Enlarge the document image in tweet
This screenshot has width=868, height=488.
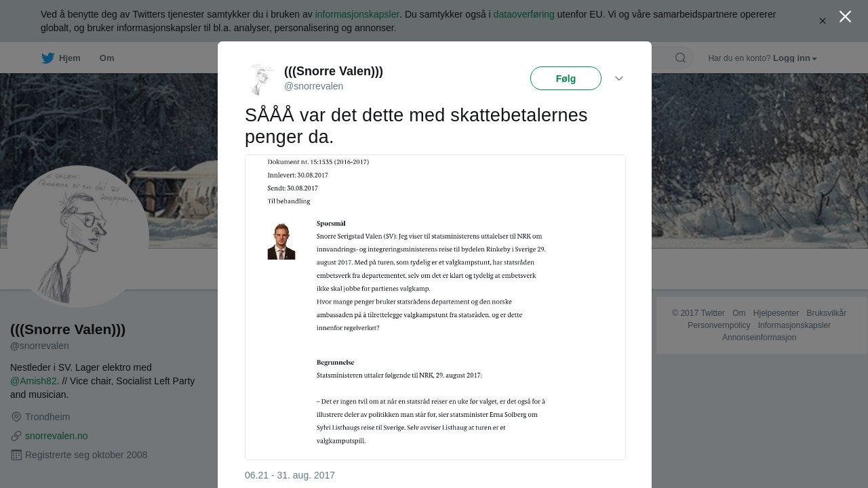tap(435, 307)
